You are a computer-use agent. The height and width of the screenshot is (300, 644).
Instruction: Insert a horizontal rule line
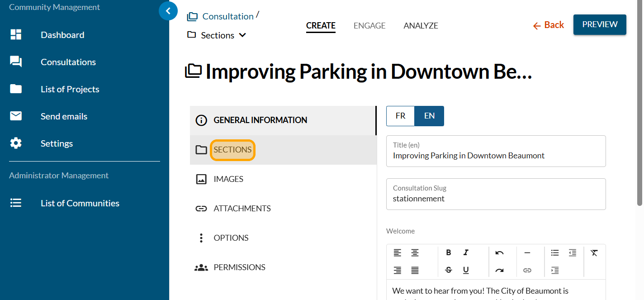click(x=527, y=252)
